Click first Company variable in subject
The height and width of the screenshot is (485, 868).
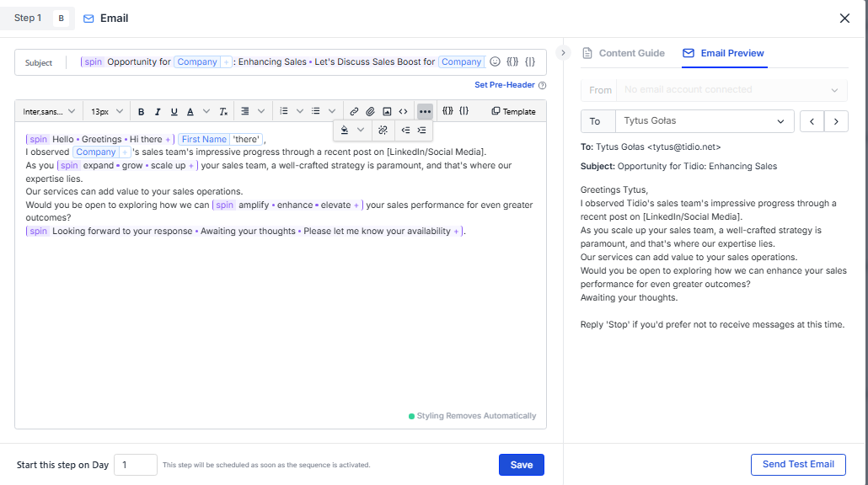(197, 62)
